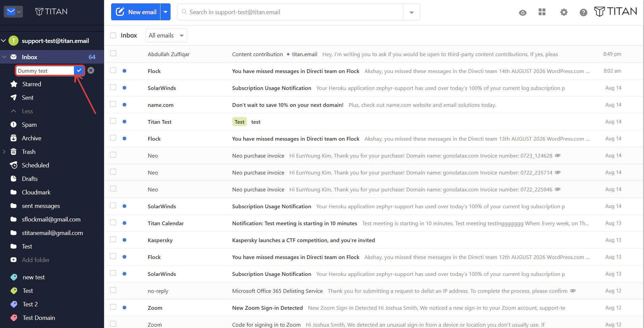Open the stitanemail@gmail.com folder
The width and height of the screenshot is (644, 328).
[52, 233]
